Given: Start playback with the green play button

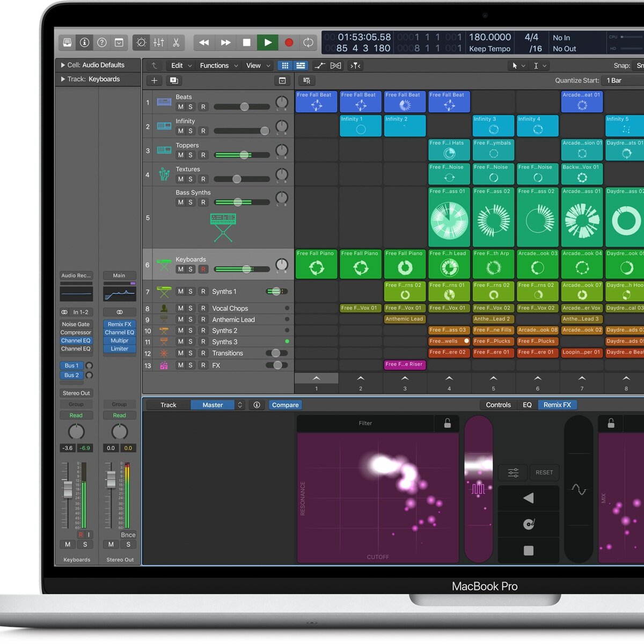Looking at the screenshot, I should tap(267, 42).
